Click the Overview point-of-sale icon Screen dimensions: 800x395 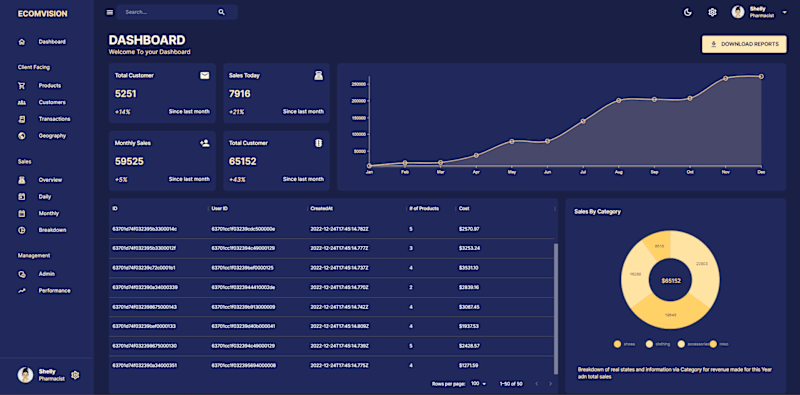click(x=21, y=180)
